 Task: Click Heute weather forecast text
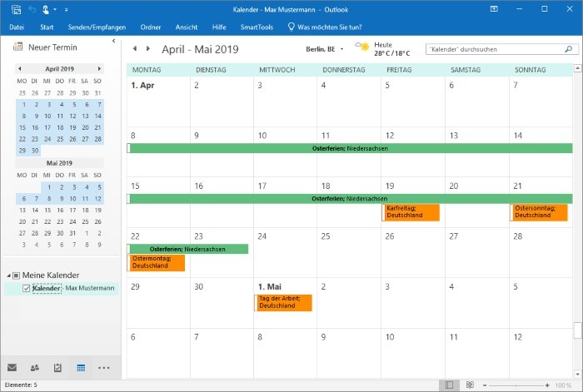(x=392, y=48)
